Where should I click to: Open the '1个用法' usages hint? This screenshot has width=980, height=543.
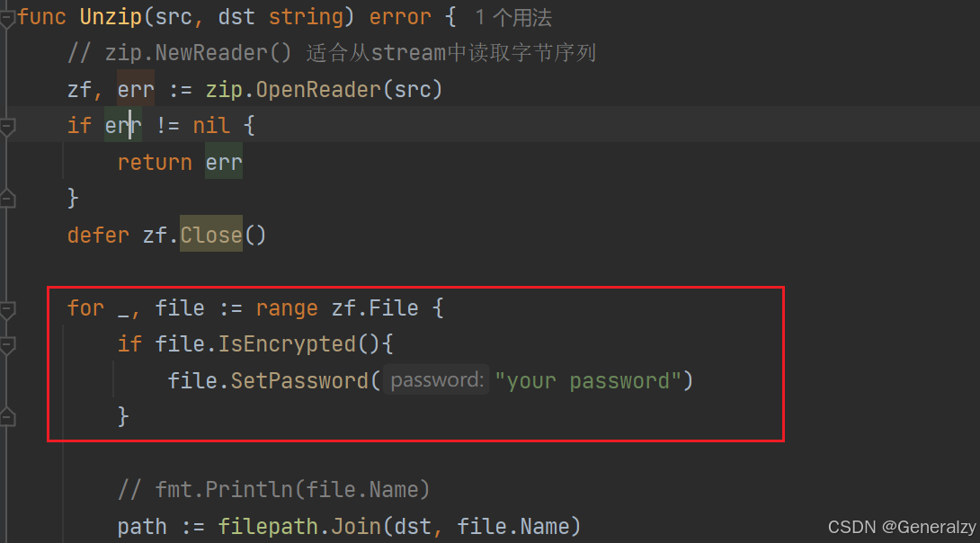(512, 17)
